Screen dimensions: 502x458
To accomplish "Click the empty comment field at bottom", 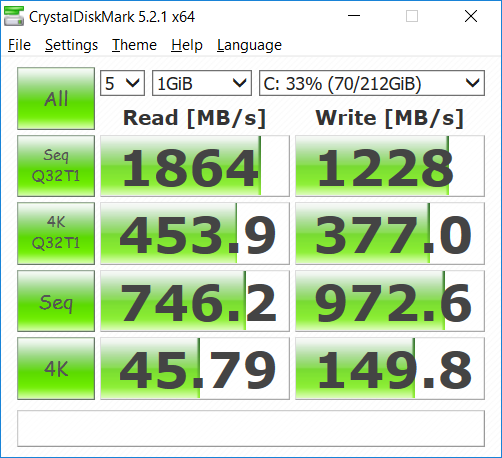I will [251, 428].
